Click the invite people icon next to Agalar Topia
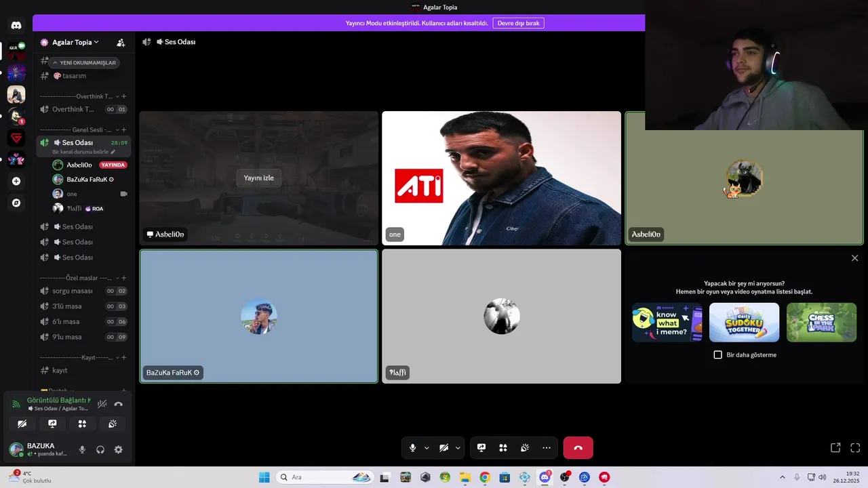Screen dimensions: 868x488 pos(121,42)
